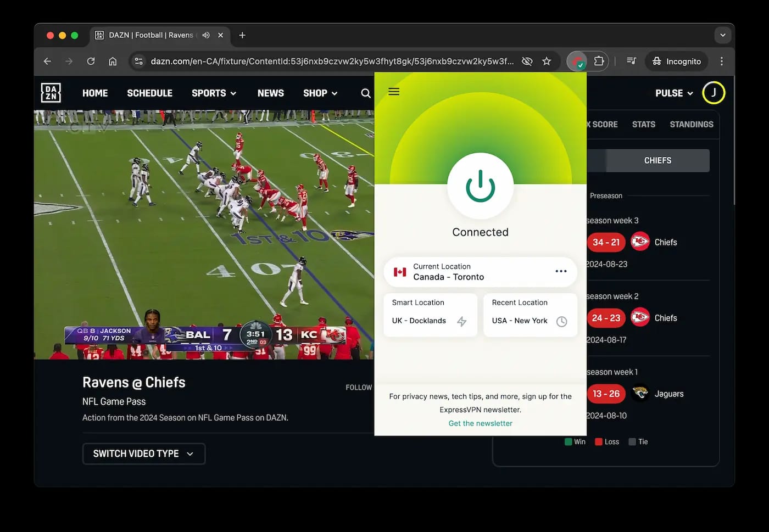769x532 pixels.
Task: Click the Jaguars team logo
Action: pyautogui.click(x=640, y=393)
